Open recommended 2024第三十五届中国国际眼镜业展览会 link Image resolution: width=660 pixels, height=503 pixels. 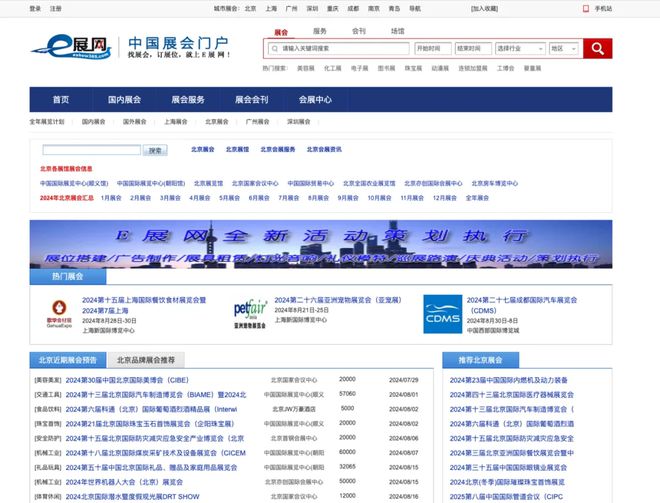[x=508, y=468]
